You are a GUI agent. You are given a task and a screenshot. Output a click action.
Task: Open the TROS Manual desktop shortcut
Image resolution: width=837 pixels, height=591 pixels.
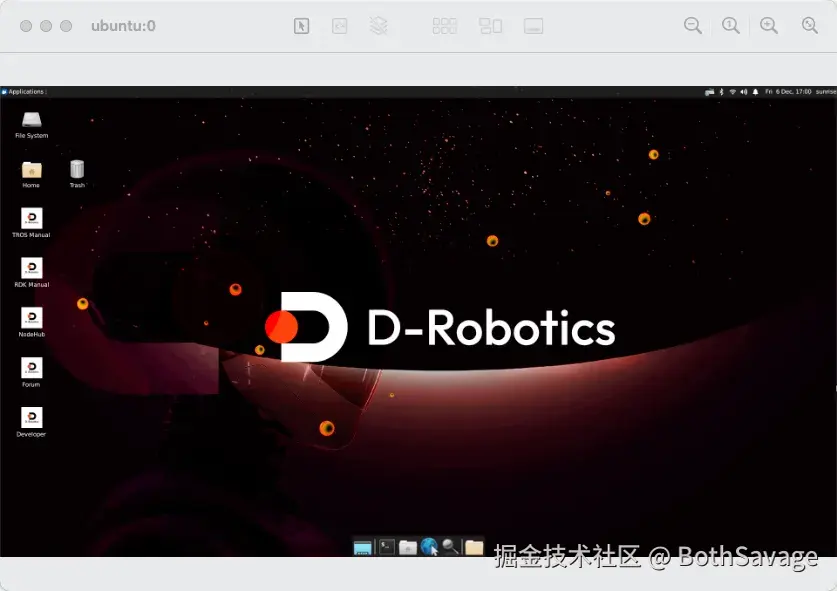(31, 223)
